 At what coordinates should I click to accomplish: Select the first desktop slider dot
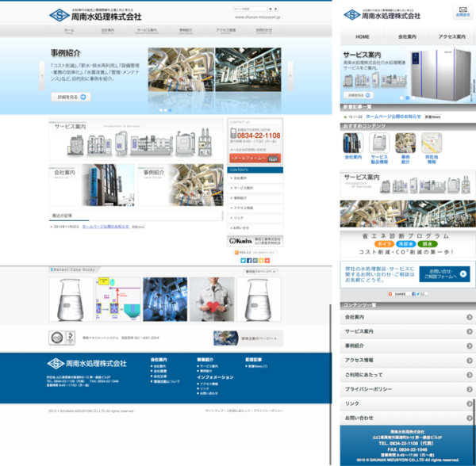tap(161, 110)
